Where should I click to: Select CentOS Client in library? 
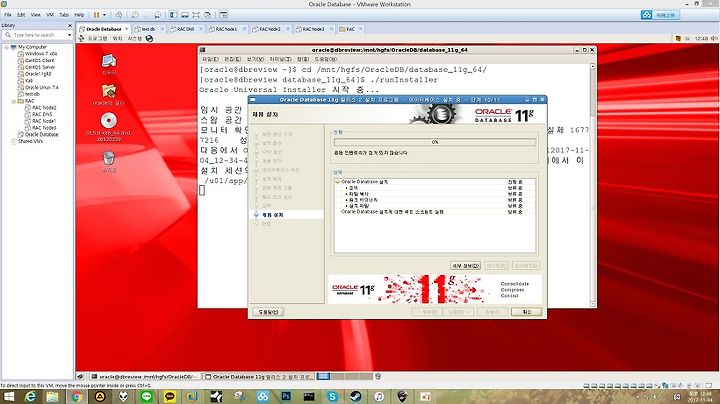(39, 60)
